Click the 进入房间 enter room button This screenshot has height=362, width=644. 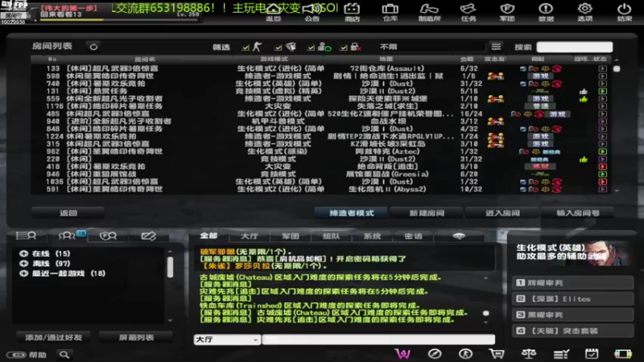pos(502,213)
